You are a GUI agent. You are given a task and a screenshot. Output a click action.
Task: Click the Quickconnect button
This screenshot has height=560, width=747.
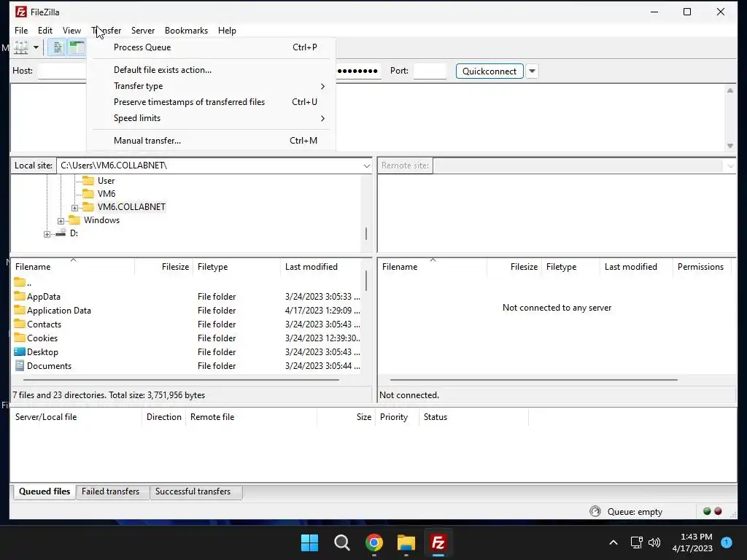click(x=489, y=71)
